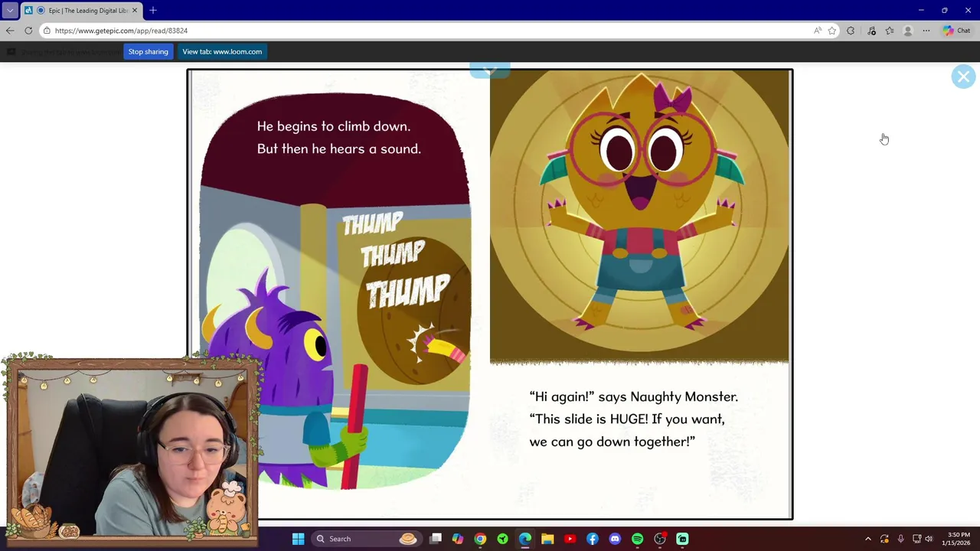Image resolution: width=980 pixels, height=551 pixels.
Task: Add this page to favorites
Action: (832, 31)
